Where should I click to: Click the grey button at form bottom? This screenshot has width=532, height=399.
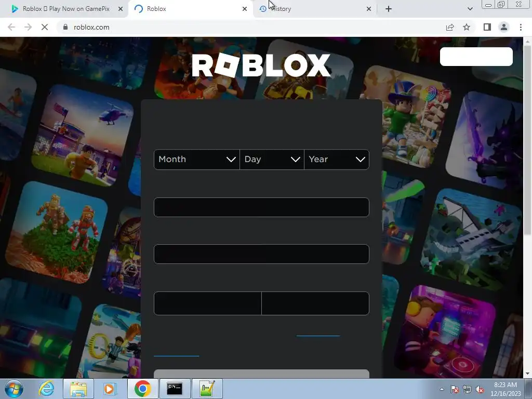pos(261,374)
